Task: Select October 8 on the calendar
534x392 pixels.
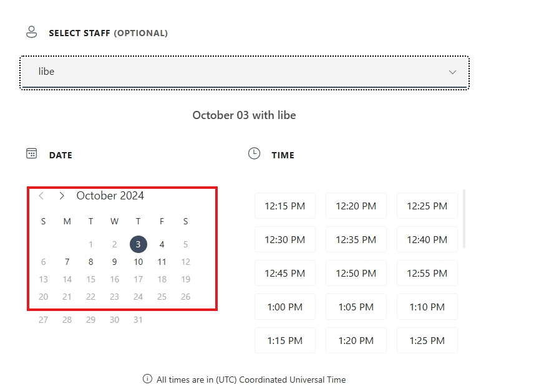Action: pyautogui.click(x=90, y=262)
